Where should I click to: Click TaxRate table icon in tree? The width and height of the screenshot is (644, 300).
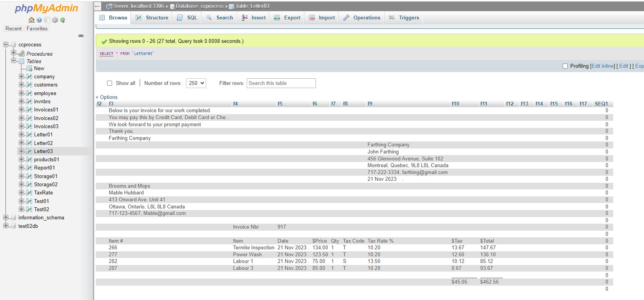(29, 193)
